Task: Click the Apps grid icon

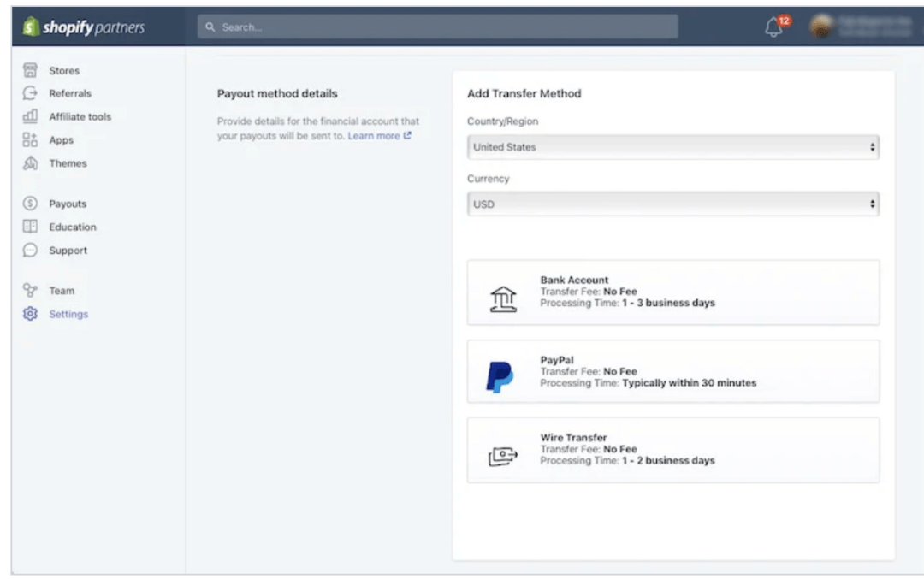Action: coord(31,140)
